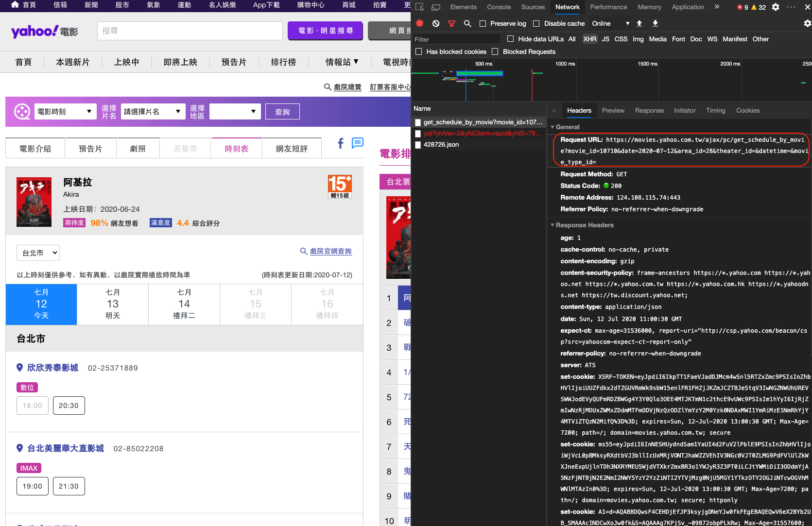Click the film reel icon
This screenshot has height=526, width=812.
point(22,112)
